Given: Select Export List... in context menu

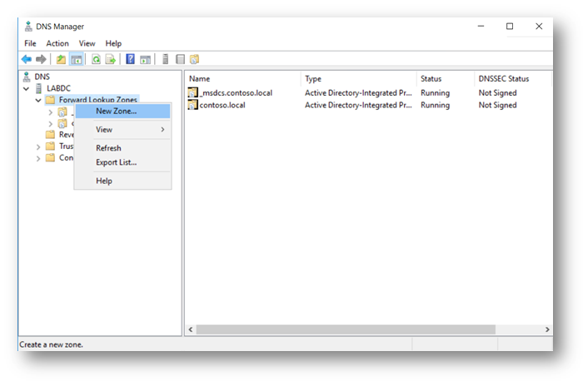Looking at the screenshot, I should coord(116,162).
